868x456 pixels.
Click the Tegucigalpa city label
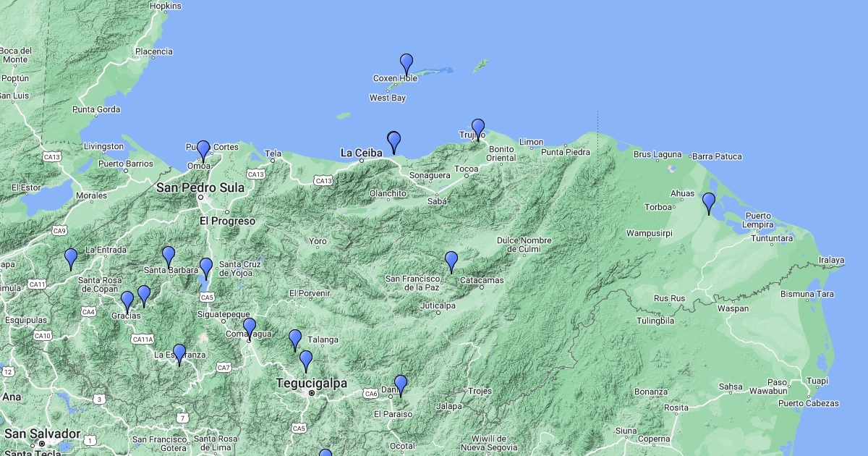coord(311,383)
